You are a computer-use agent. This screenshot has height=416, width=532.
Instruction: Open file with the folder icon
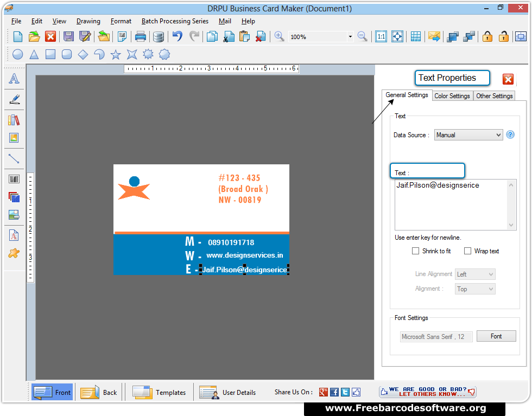pyautogui.click(x=34, y=37)
